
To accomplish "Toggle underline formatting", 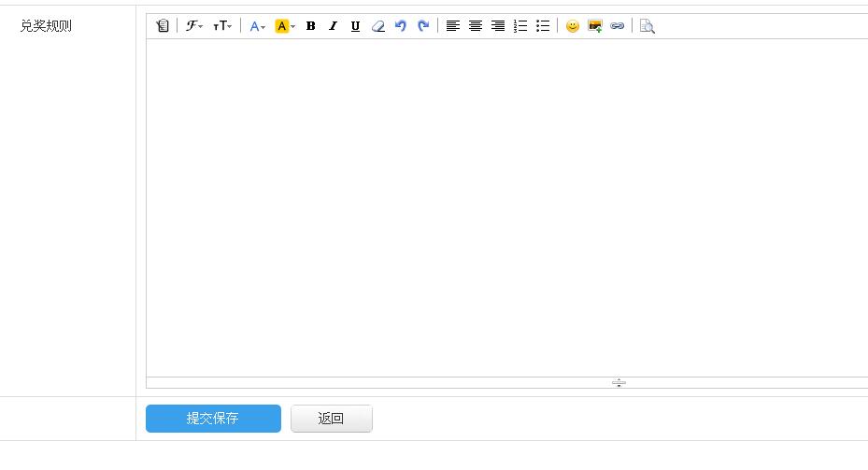I will coord(355,26).
